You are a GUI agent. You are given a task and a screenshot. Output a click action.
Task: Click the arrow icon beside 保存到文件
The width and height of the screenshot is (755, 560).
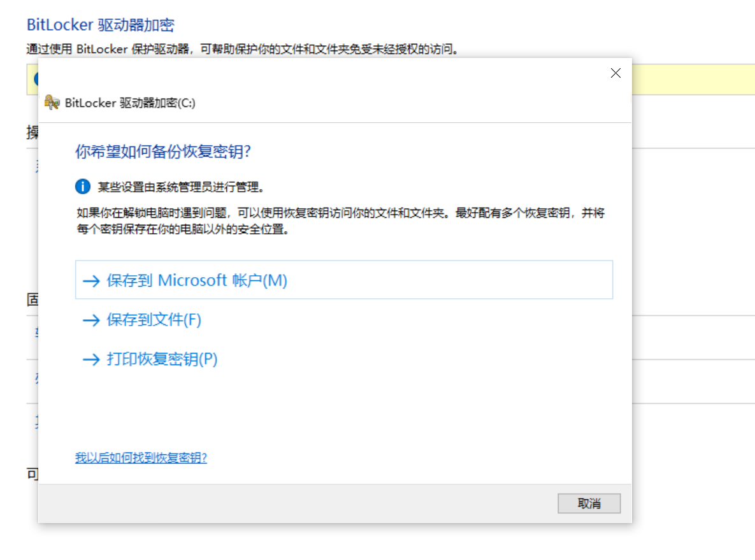92,320
